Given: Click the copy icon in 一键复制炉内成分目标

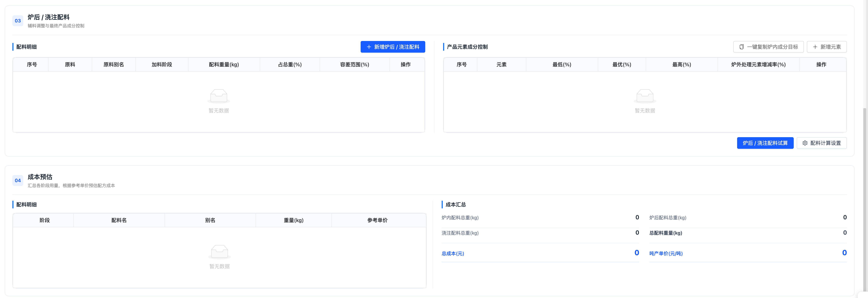Looking at the screenshot, I should coord(741,47).
